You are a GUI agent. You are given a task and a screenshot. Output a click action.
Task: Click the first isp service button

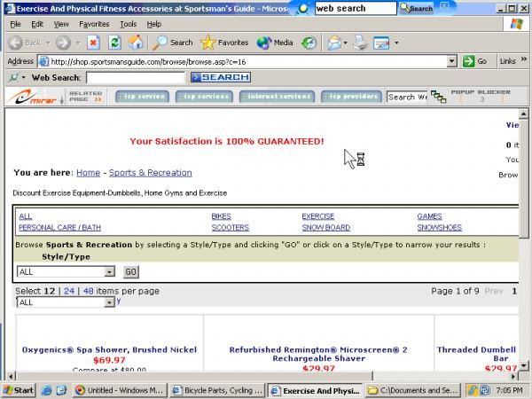click(142, 97)
